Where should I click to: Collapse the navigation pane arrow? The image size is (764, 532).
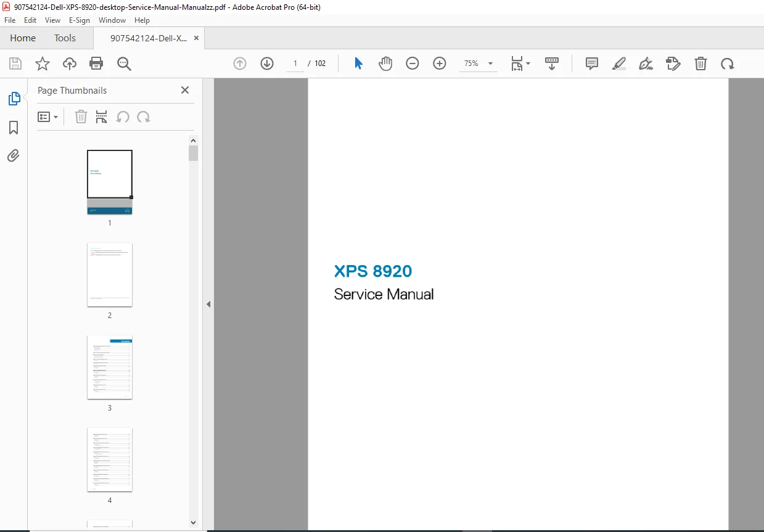(x=208, y=304)
